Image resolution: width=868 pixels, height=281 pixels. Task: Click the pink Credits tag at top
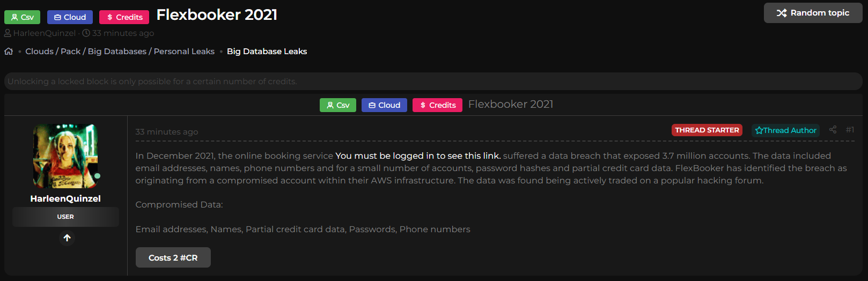pos(124,17)
